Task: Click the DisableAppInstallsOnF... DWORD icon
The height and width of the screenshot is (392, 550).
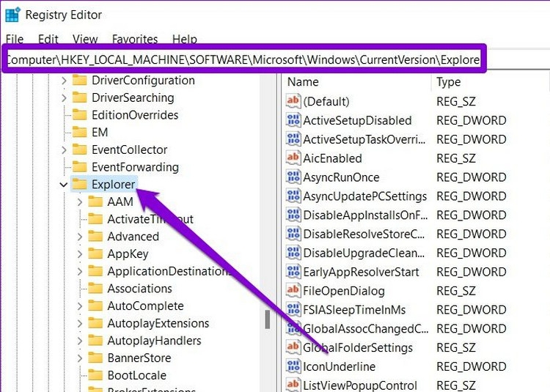Action: (293, 215)
